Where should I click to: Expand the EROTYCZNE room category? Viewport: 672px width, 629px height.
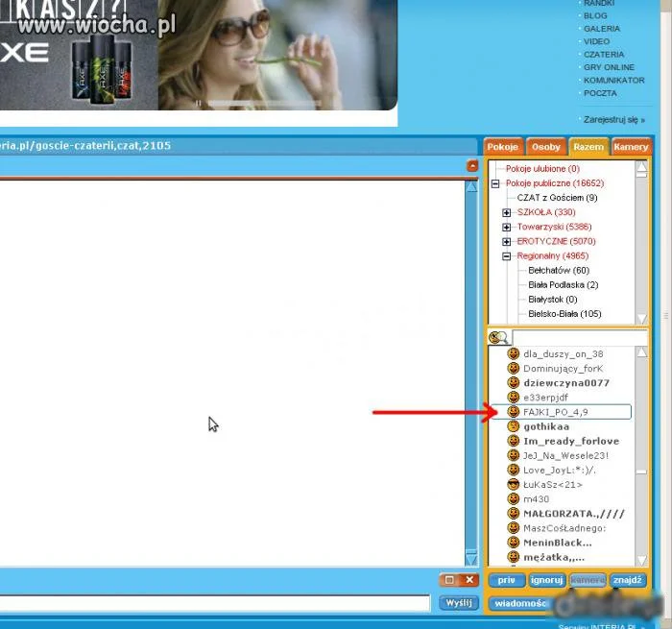point(507,242)
